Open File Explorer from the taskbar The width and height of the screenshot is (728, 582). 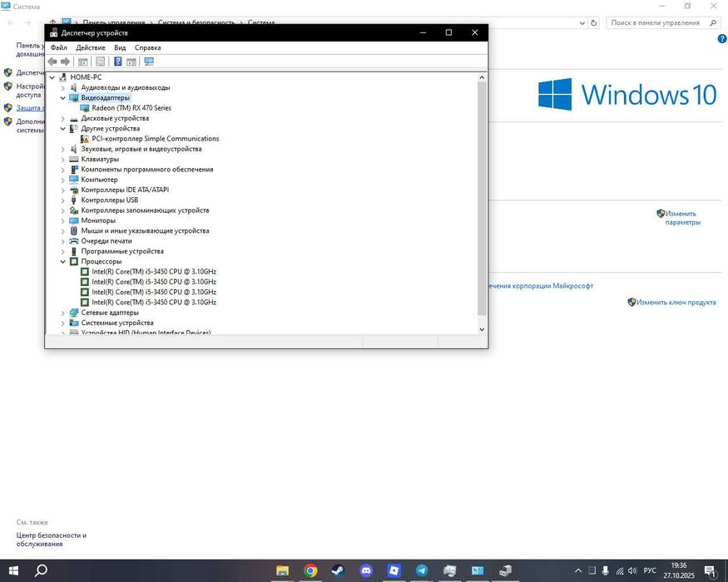click(282, 570)
